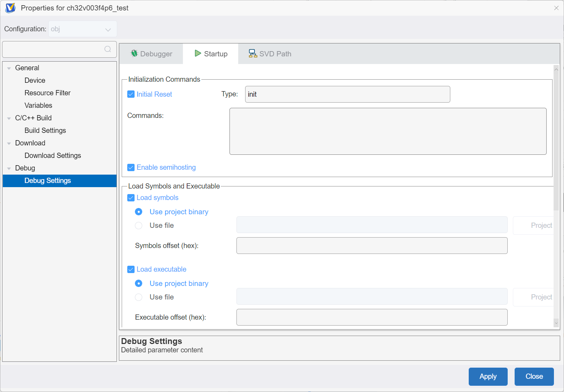Viewport: 564px width, 392px height.
Task: Collapse the Debug tree node
Action: [x=9, y=168]
